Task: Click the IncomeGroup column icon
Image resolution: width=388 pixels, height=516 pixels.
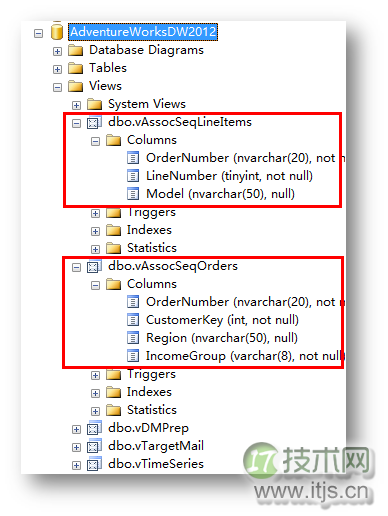Action: (133, 356)
